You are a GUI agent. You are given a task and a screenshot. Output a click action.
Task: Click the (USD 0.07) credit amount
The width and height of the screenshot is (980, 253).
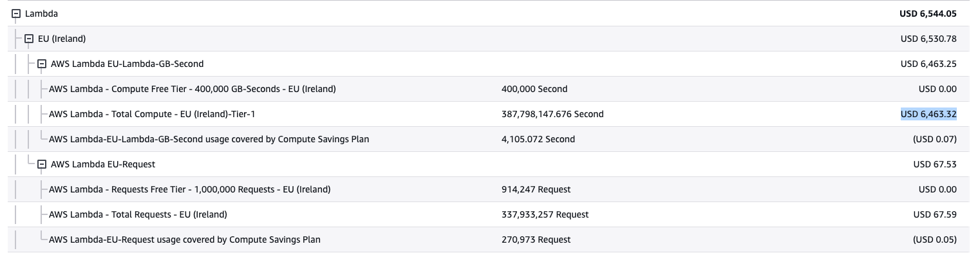coord(934,139)
